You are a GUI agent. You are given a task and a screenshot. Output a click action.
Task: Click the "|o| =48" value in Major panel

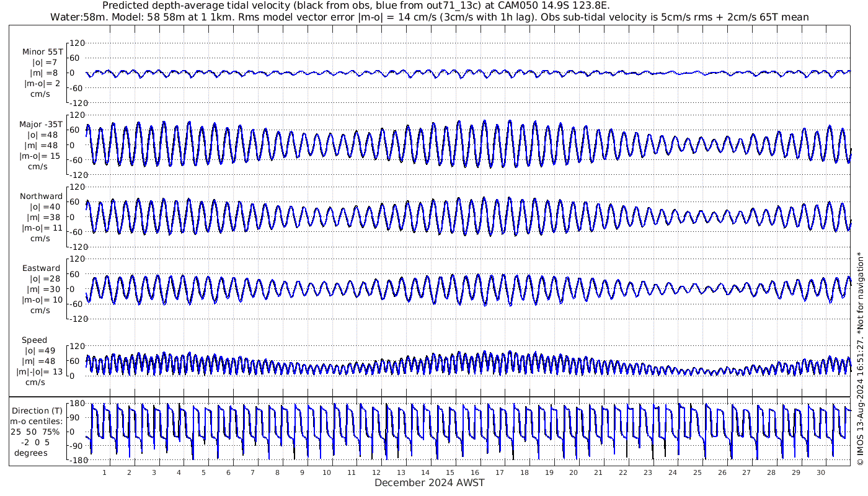coord(42,135)
